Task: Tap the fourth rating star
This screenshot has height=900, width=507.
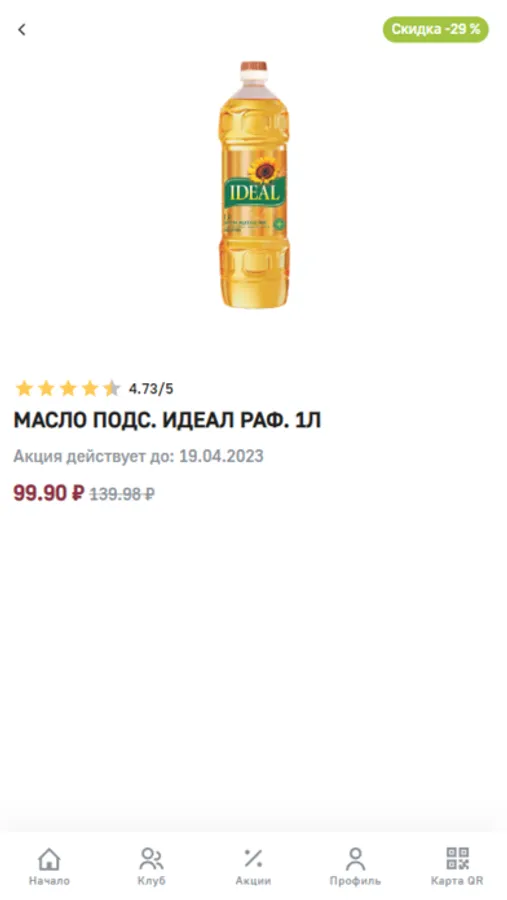Action: pos(90,389)
